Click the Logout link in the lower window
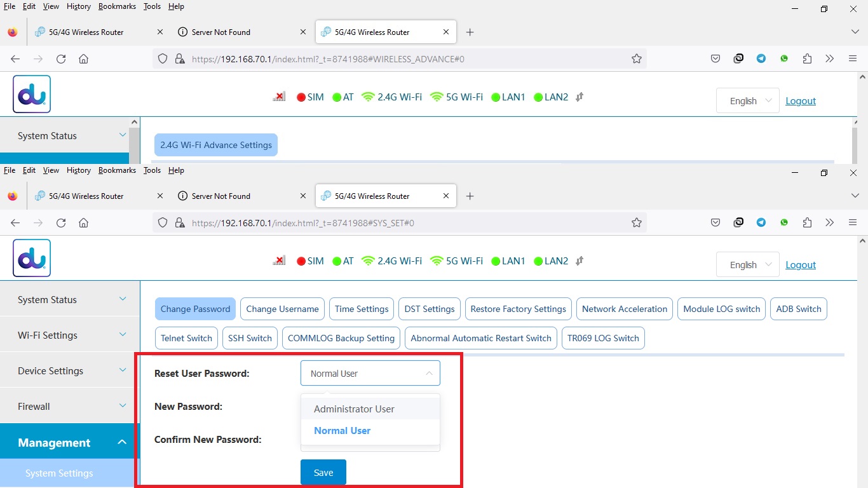This screenshot has height=488, width=868. (800, 265)
